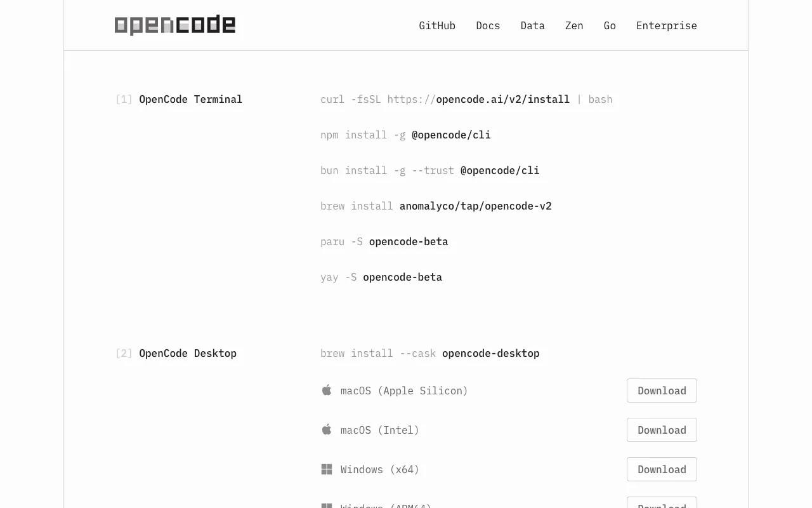812x508 pixels.
Task: Visit the Enterprise page
Action: (x=666, y=25)
